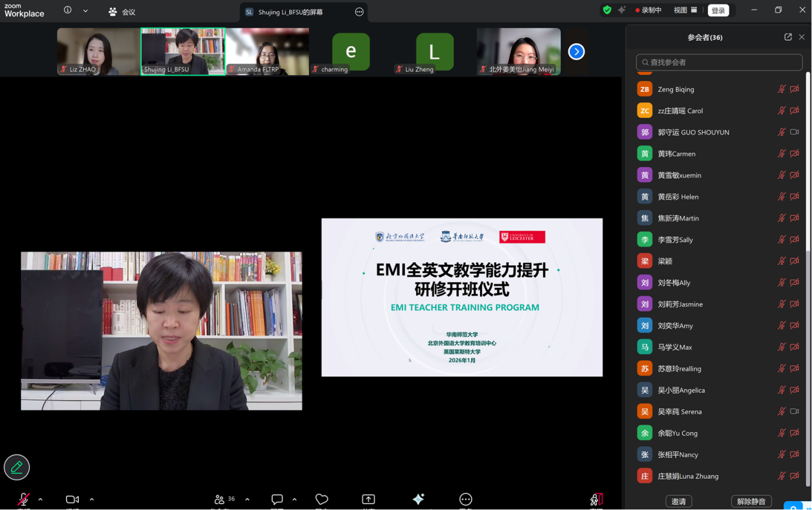
Task: Click the leave meeting icon
Action: tap(596, 500)
